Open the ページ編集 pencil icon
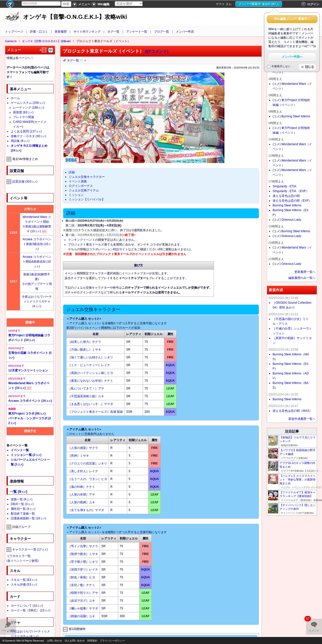 (8, 626)
